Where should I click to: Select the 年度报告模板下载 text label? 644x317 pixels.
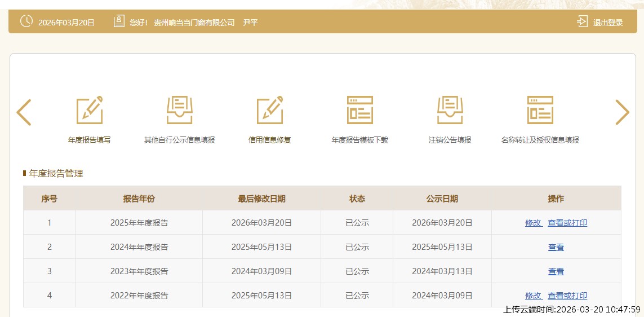tap(360, 140)
